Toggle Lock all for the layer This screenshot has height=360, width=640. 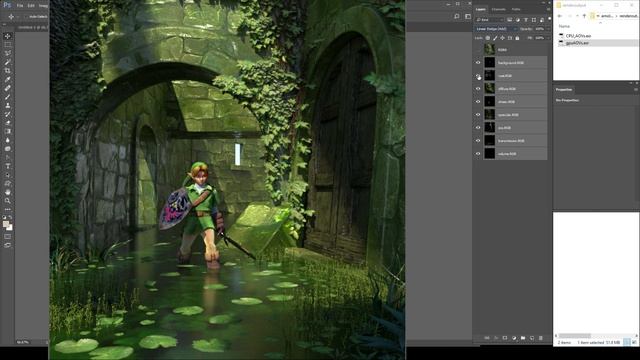[x=517, y=38]
